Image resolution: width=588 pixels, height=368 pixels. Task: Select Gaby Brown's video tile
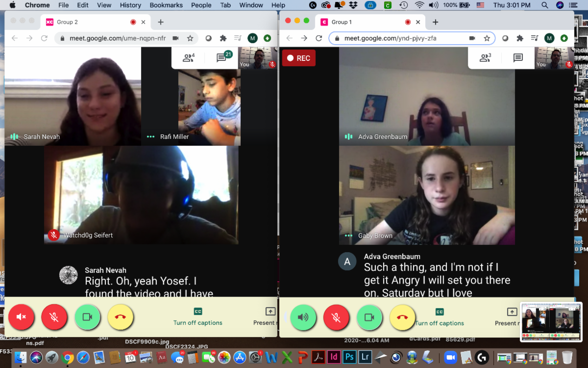coord(427,195)
